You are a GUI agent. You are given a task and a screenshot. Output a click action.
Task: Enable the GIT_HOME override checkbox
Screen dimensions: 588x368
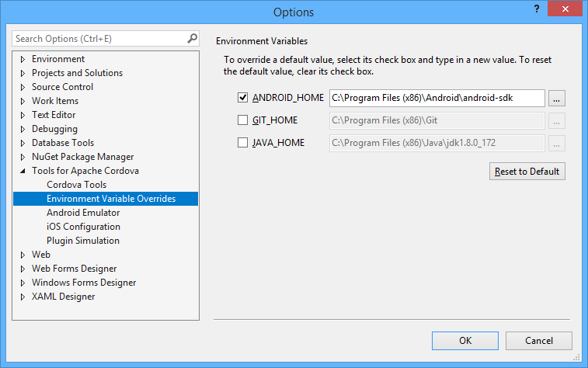pyautogui.click(x=242, y=120)
